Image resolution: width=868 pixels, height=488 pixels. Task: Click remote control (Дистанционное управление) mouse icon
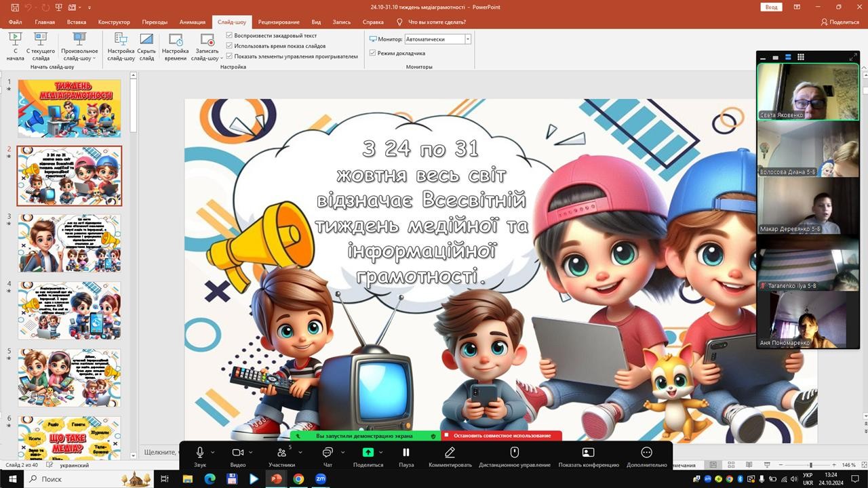click(x=515, y=452)
